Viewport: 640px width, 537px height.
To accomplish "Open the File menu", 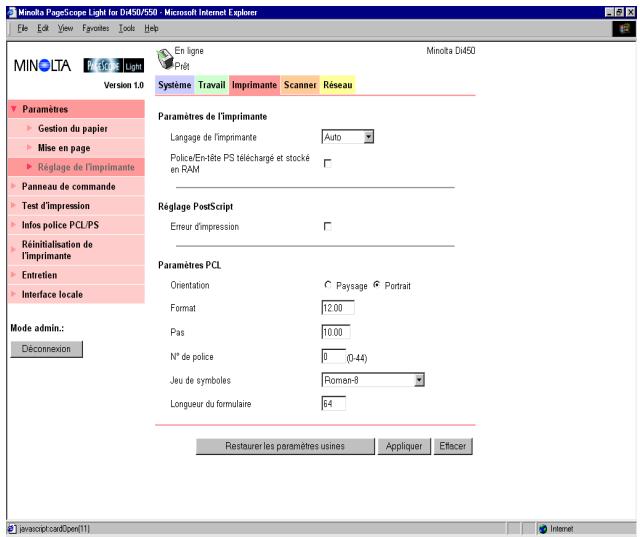I will pos(22,28).
